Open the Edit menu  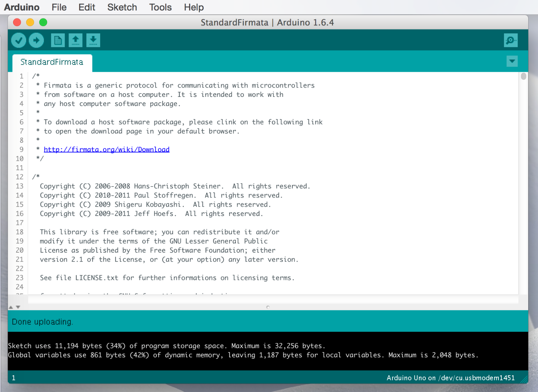coord(86,7)
